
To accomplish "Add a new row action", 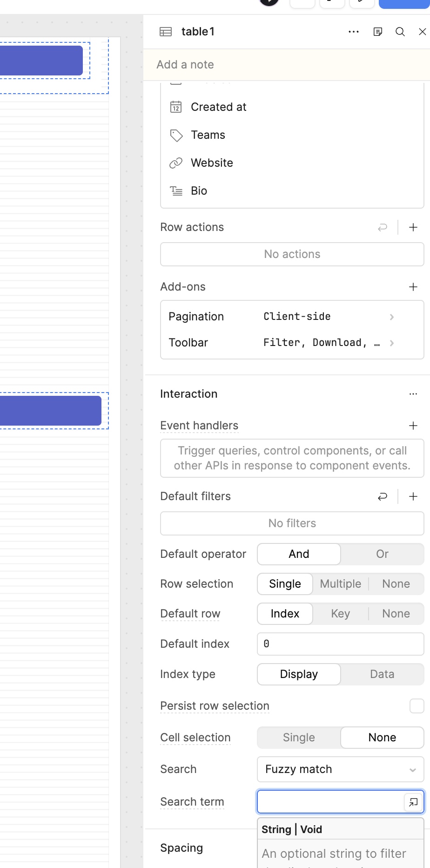I will click(x=413, y=227).
